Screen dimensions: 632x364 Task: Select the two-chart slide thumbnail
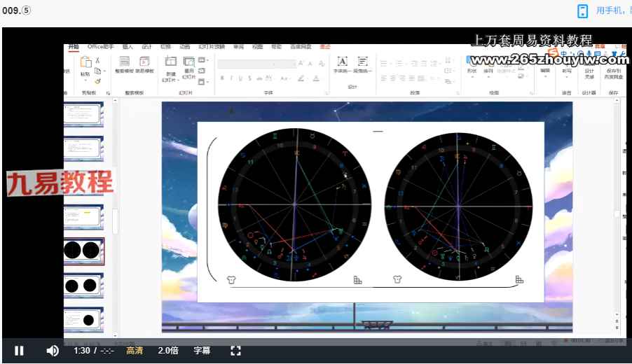[83, 250]
